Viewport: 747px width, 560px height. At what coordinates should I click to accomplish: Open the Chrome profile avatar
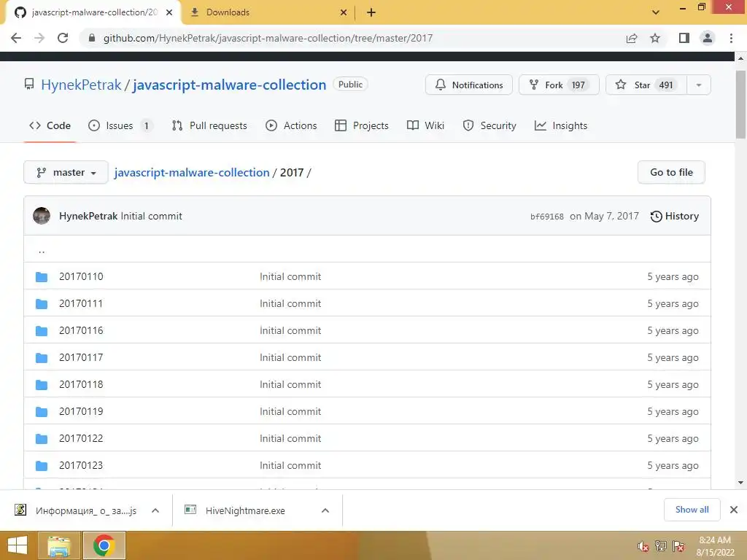pyautogui.click(x=708, y=38)
